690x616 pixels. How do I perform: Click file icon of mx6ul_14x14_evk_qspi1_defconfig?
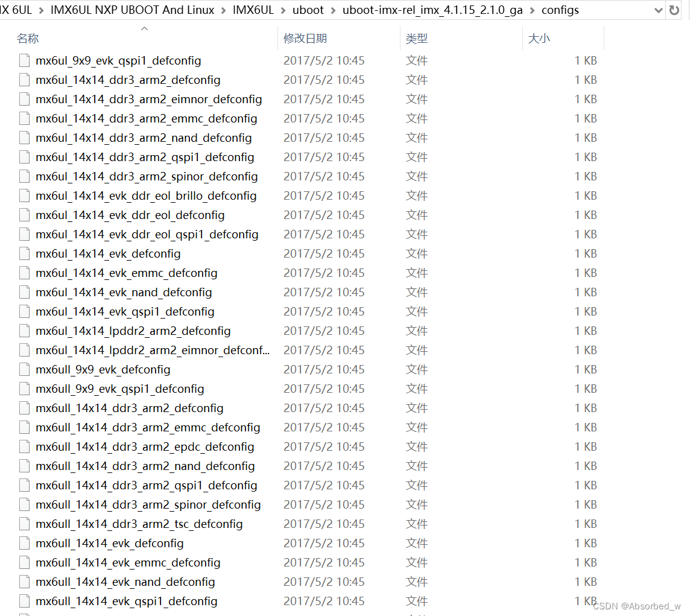tap(25, 312)
